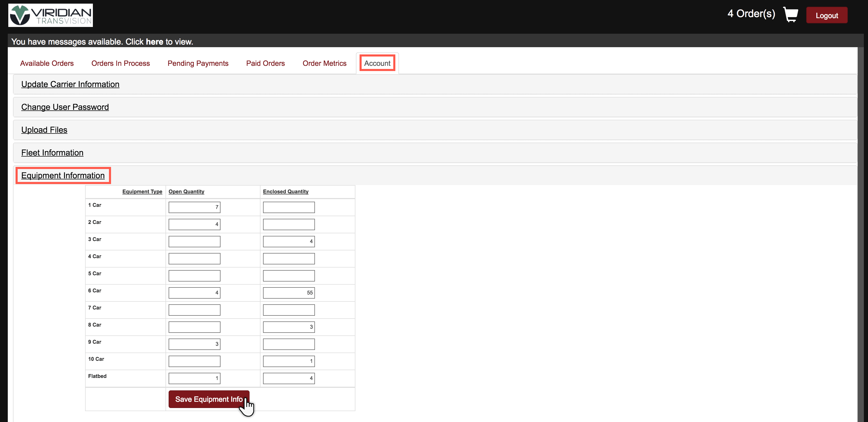Open the Orders In Process tab
Image resolution: width=868 pixels, height=422 pixels.
[x=120, y=63]
